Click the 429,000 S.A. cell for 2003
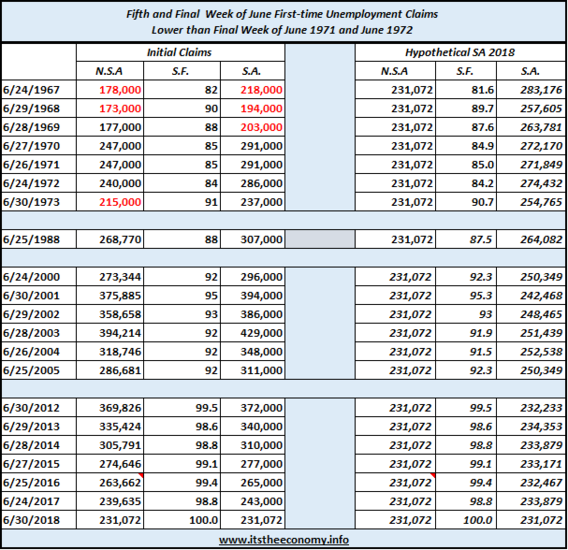 [x=252, y=333]
